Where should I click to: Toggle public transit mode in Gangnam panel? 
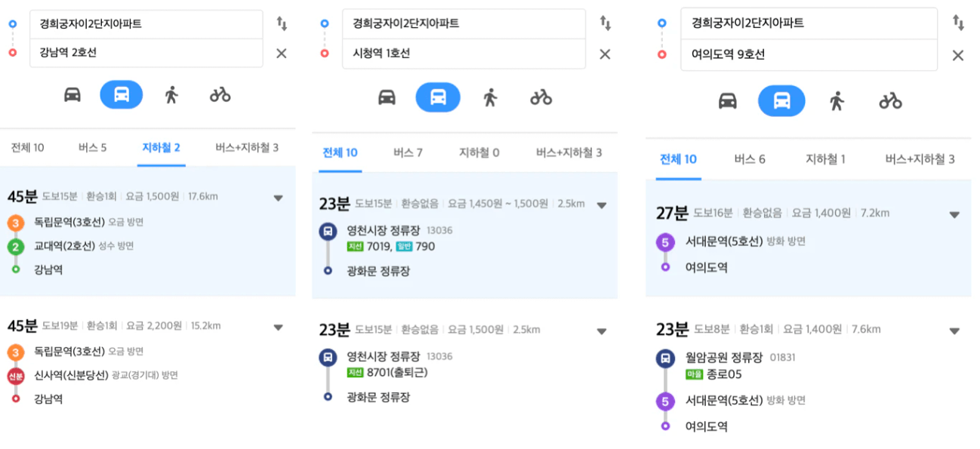(x=122, y=94)
